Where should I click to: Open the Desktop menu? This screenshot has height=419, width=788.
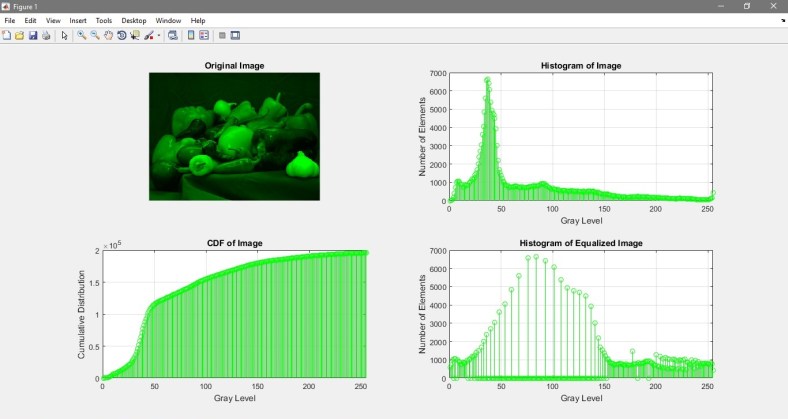[x=133, y=20]
